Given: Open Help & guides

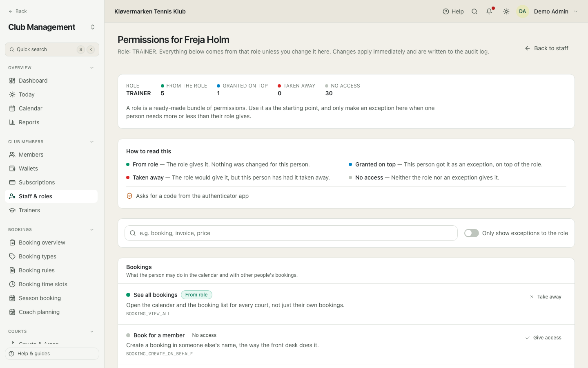Looking at the screenshot, I should [x=52, y=354].
